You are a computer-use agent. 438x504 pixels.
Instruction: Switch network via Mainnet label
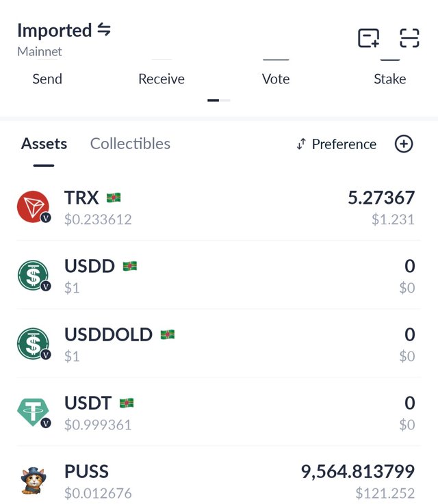tap(40, 51)
